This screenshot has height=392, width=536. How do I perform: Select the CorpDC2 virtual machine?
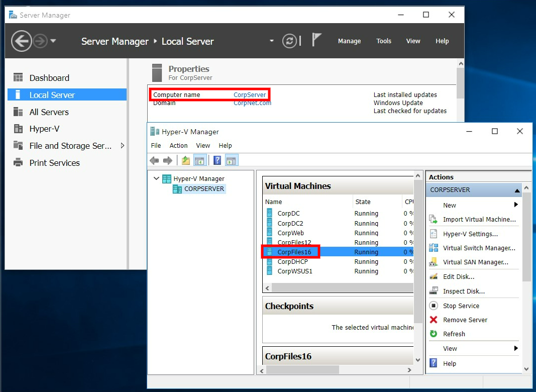pos(338,223)
